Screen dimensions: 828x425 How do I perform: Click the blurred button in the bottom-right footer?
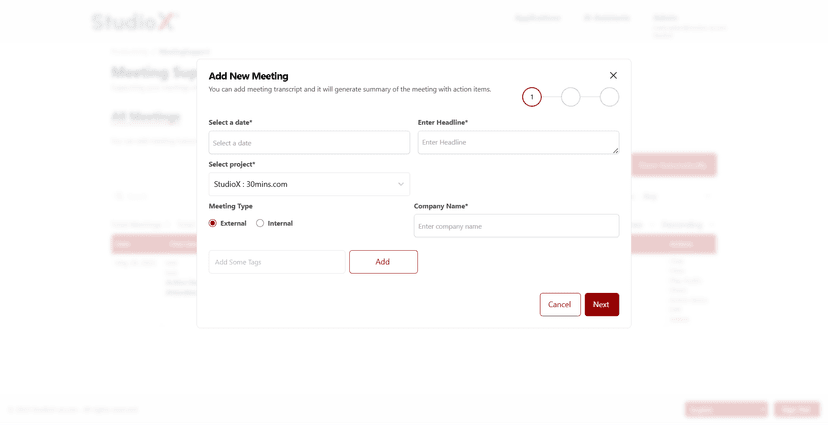coord(797,409)
